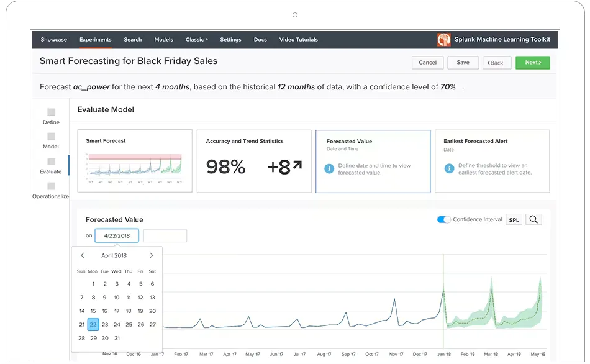Viewport: 590px width, 364px height.
Task: Click the info icon in Earliest Forecasted Alert card
Action: pos(449,168)
